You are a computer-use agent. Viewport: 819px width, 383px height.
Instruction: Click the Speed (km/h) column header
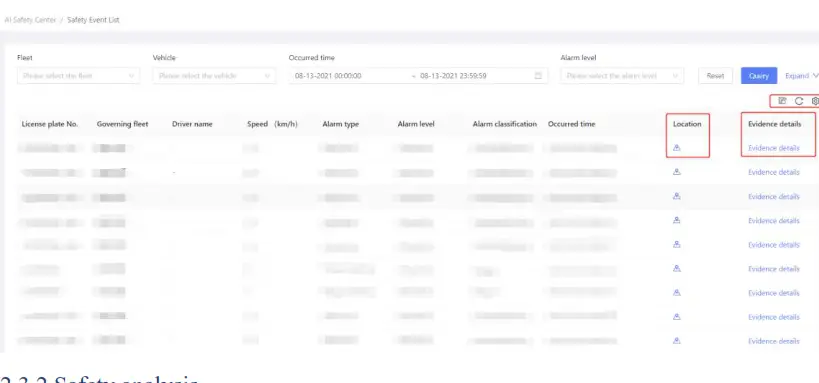[x=272, y=124]
